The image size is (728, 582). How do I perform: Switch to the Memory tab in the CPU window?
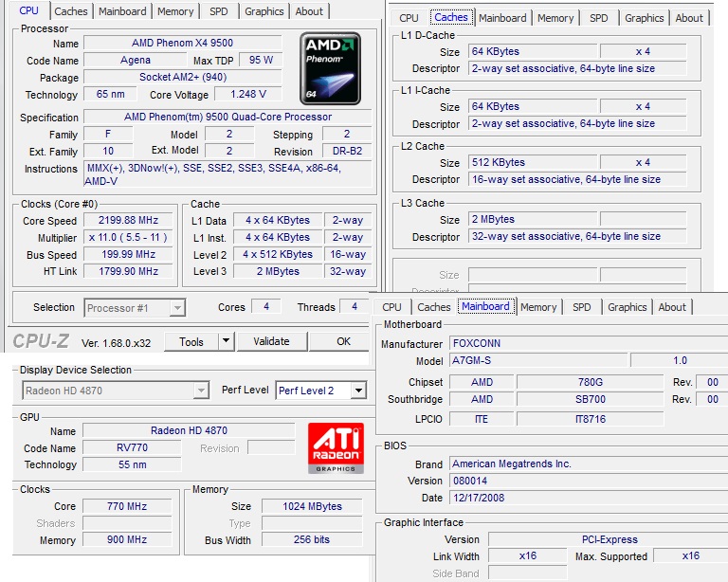pyautogui.click(x=175, y=11)
